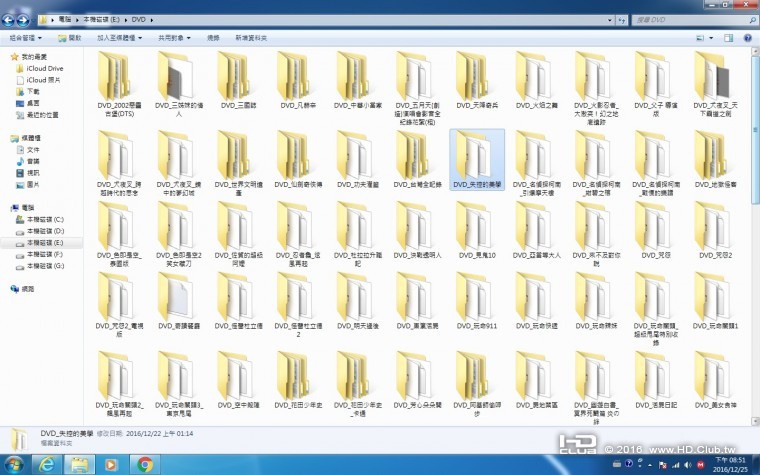
Task: Select the DVD_見鬼10 folder
Action: pos(477,231)
